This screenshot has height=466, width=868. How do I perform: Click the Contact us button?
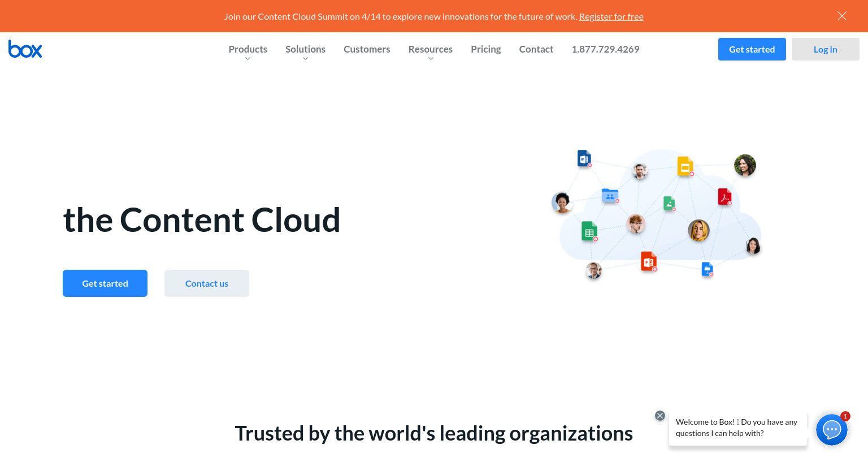pyautogui.click(x=207, y=283)
